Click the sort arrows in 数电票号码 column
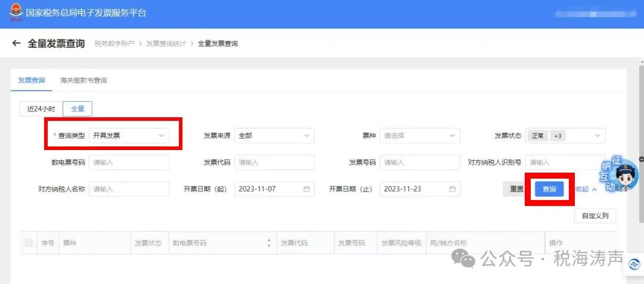 tap(269, 243)
